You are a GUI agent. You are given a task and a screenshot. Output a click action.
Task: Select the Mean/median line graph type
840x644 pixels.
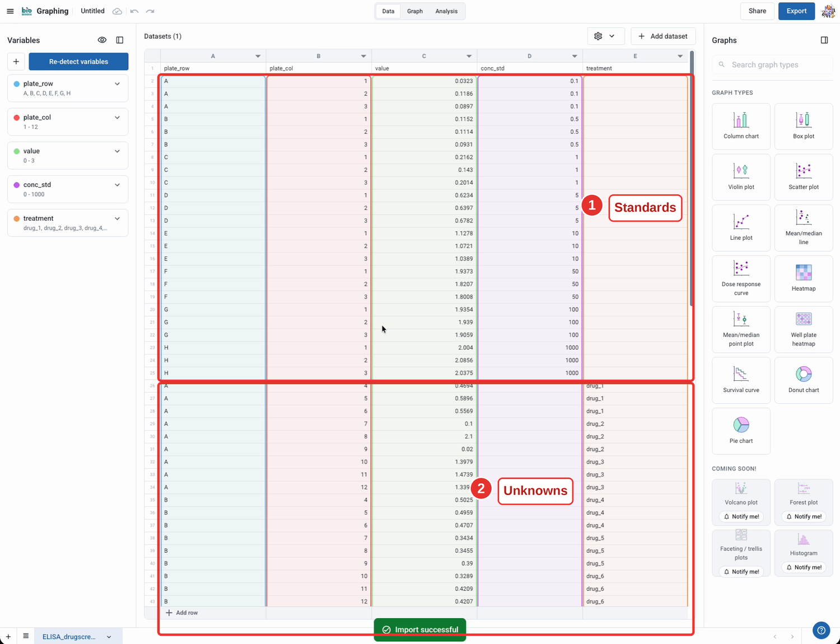(x=804, y=228)
